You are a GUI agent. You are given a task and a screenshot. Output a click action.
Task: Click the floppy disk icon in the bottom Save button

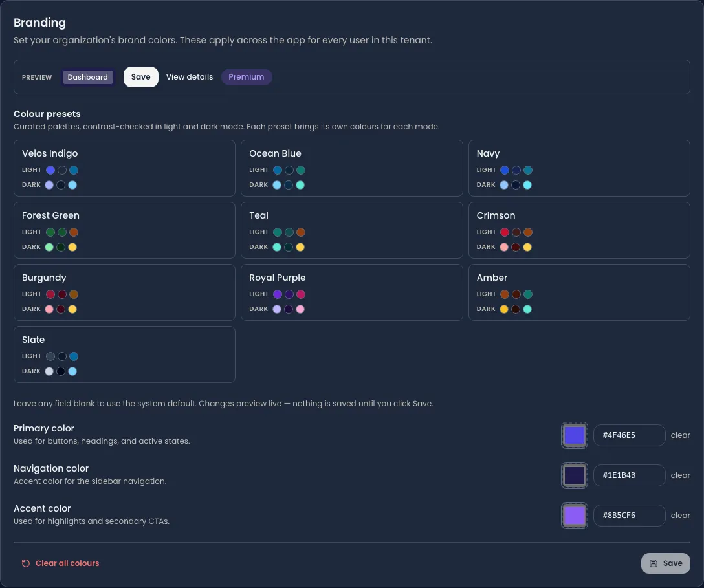point(654,563)
